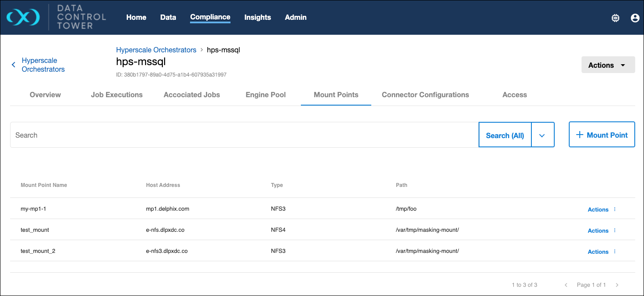Image resolution: width=644 pixels, height=296 pixels.
Task: Open three-dot menu for my-mp1-1 row
Action: (x=615, y=209)
